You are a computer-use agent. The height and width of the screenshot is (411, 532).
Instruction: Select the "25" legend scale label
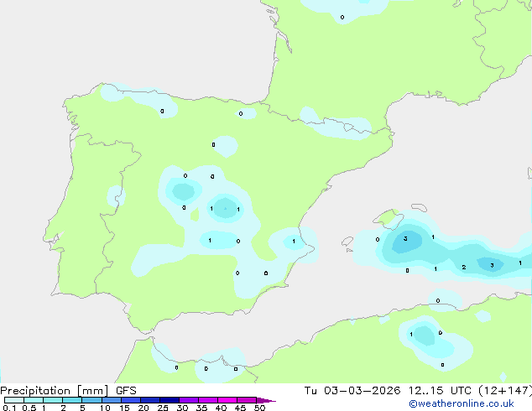point(163,408)
